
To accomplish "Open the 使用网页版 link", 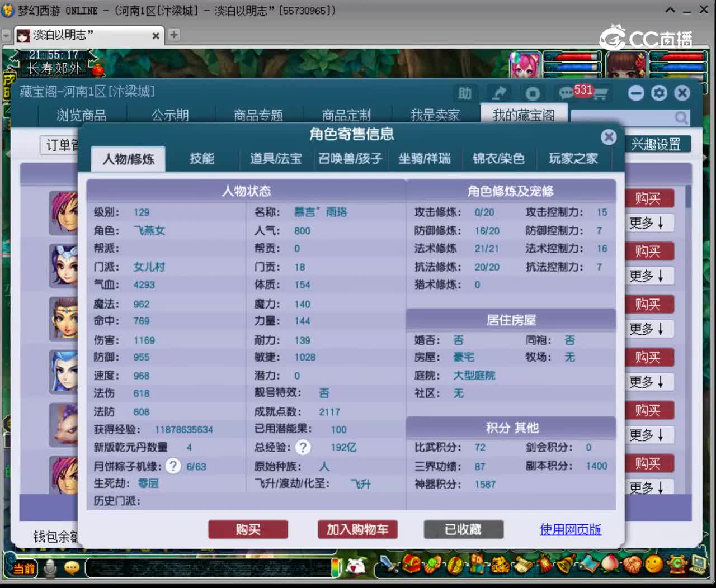I will click(571, 529).
